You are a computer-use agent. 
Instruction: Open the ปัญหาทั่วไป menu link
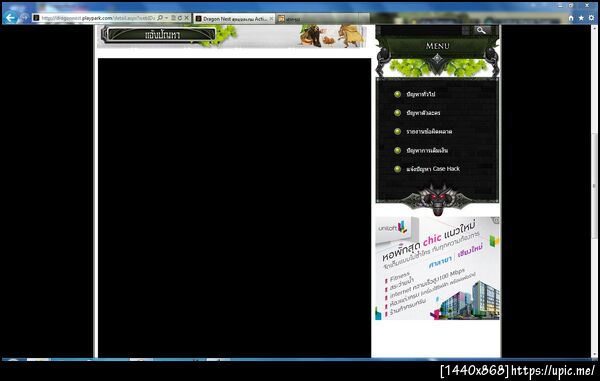pyautogui.click(x=421, y=94)
